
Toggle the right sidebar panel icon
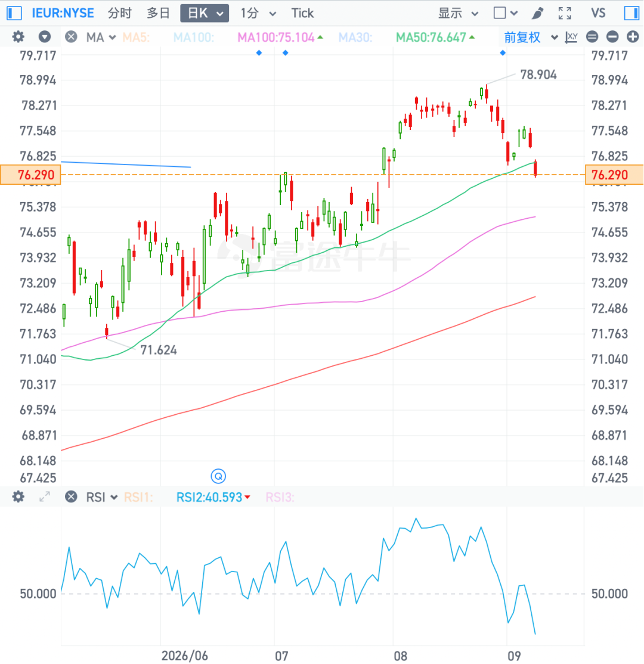point(631,13)
